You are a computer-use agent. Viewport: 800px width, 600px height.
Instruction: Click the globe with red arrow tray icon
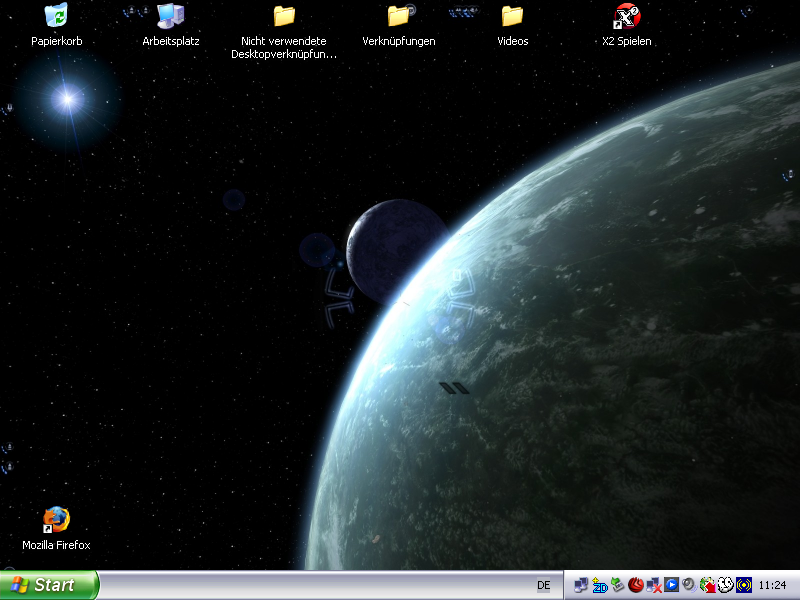707,585
